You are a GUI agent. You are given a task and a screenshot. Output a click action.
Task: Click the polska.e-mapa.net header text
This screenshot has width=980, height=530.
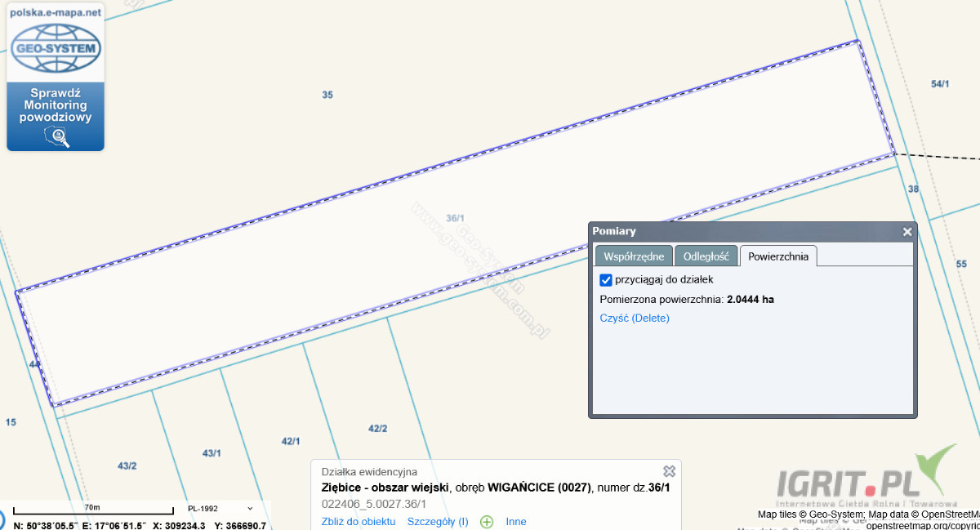coord(56,12)
